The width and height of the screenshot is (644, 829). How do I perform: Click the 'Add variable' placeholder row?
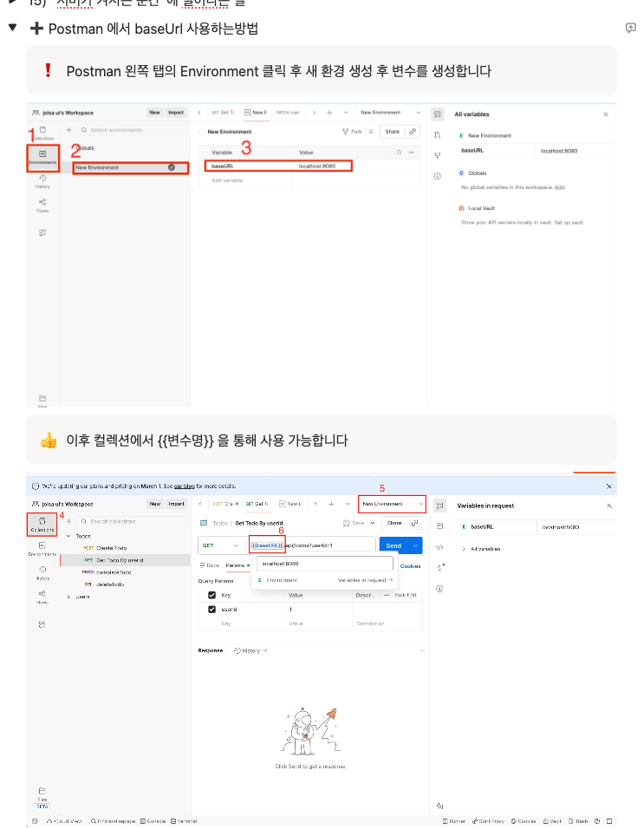[x=227, y=180]
